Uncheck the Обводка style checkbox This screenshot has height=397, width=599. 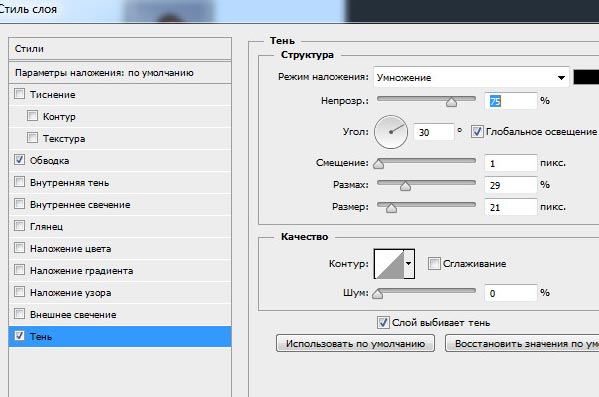(19, 160)
